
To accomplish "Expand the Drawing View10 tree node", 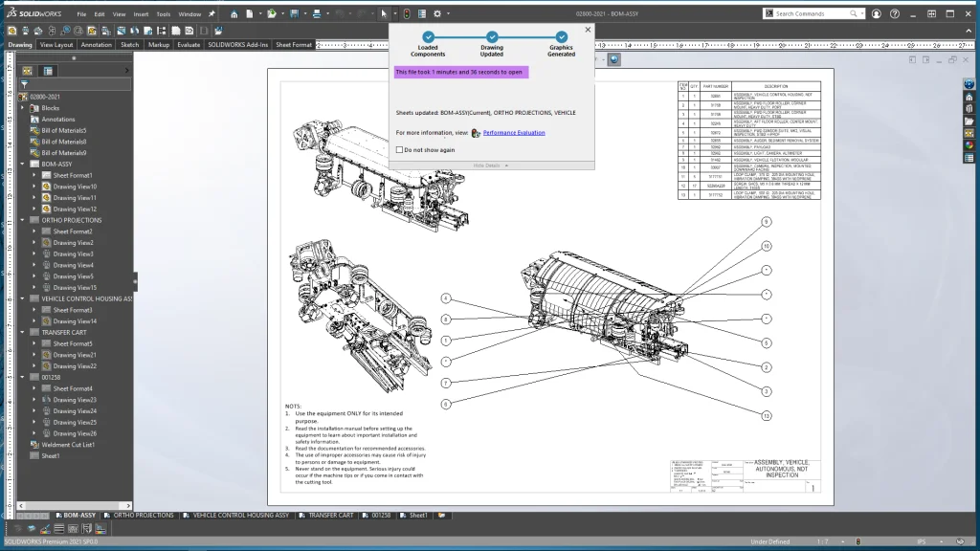I will click(34, 187).
